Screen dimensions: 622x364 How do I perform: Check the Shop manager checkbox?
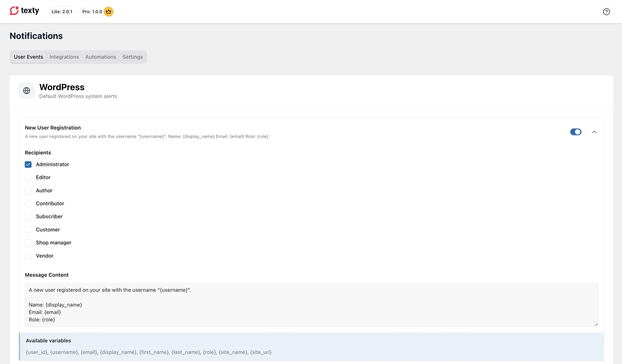[28, 243]
